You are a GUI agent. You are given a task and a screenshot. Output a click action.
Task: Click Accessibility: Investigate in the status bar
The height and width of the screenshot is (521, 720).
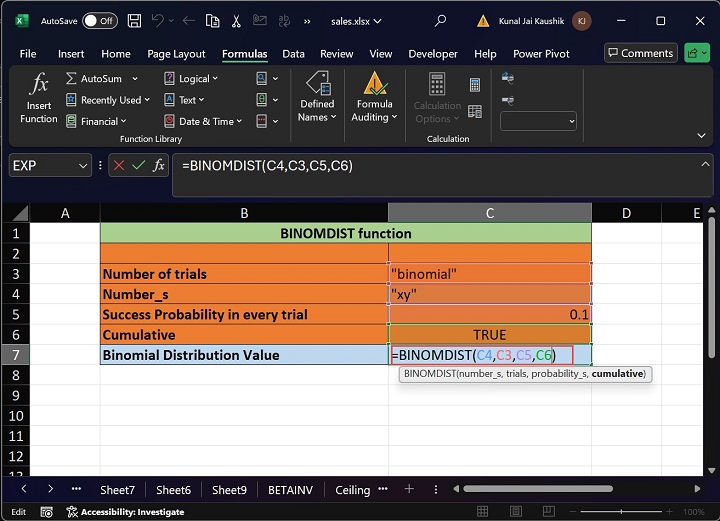pyautogui.click(x=125, y=511)
